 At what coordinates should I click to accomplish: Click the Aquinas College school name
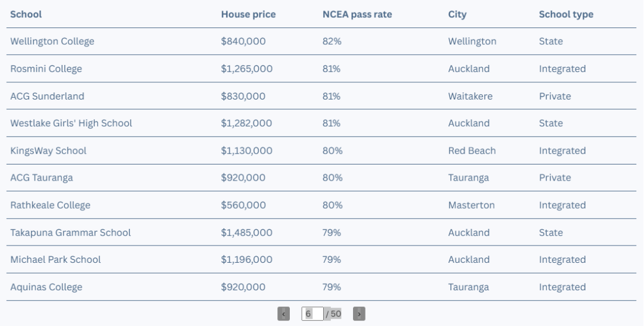point(46,287)
